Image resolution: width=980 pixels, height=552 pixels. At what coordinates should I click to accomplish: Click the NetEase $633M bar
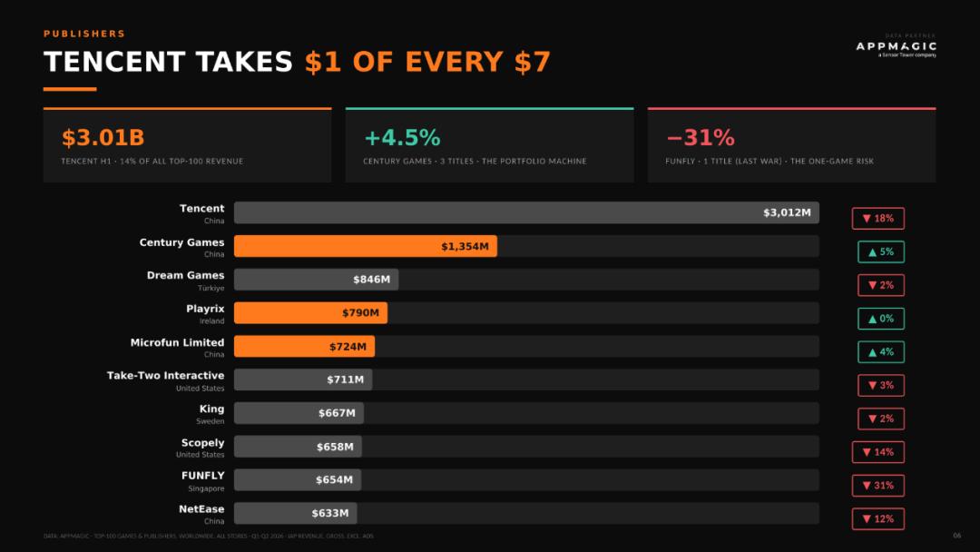296,513
